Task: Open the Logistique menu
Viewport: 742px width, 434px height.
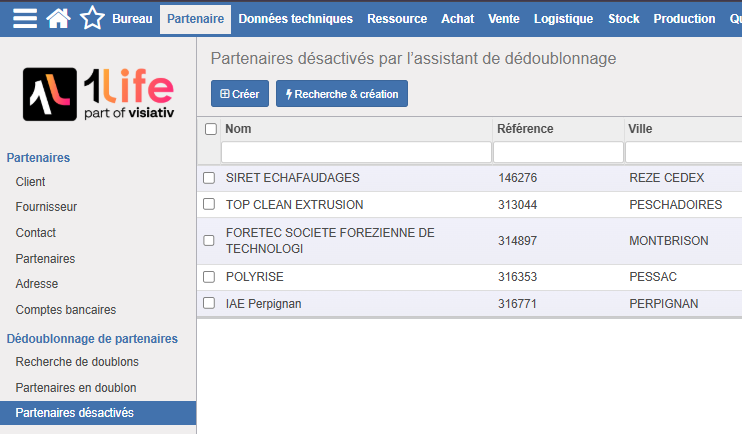Action: (x=563, y=19)
